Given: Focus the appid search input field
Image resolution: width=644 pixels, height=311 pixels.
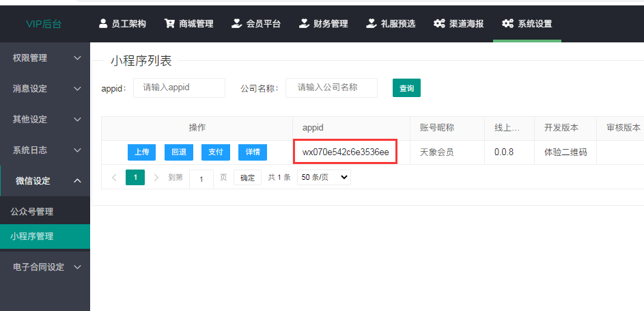Looking at the screenshot, I should tap(179, 87).
